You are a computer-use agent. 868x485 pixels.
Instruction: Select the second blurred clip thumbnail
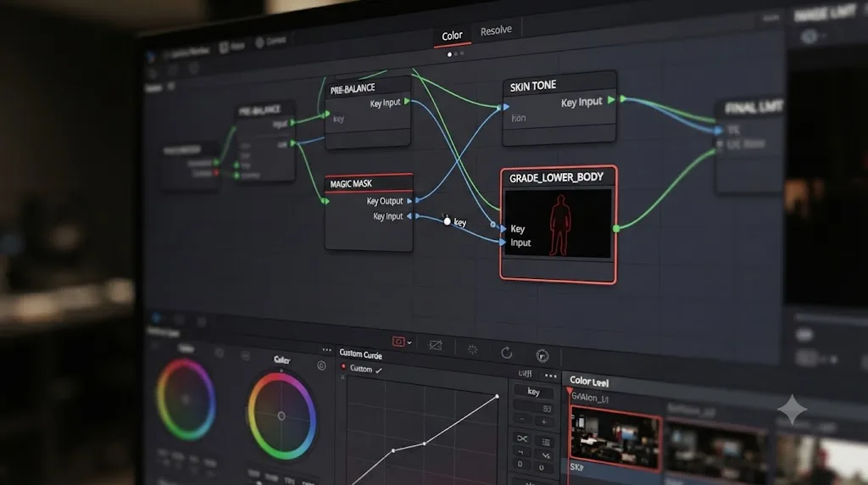pyautogui.click(x=715, y=449)
